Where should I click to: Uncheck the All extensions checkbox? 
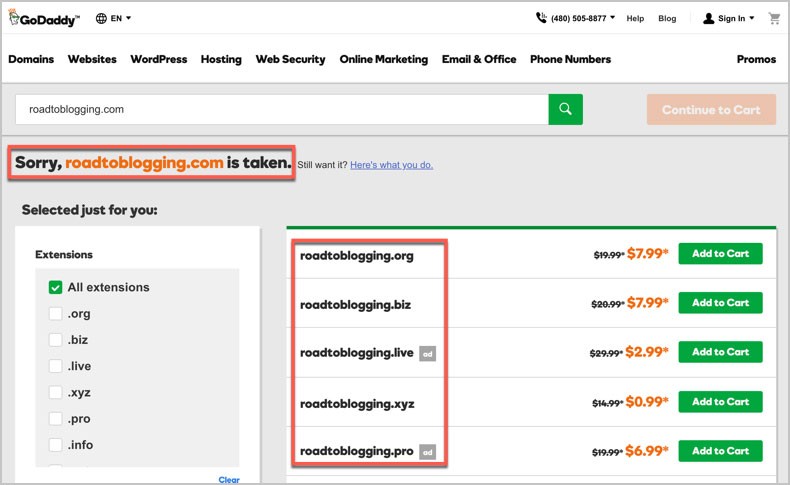point(56,288)
